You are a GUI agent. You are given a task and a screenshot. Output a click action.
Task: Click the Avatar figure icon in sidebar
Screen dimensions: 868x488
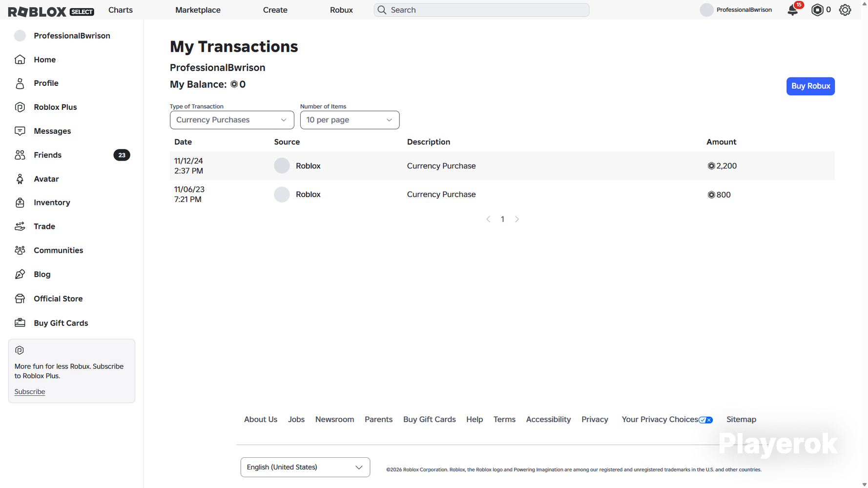tap(20, 179)
